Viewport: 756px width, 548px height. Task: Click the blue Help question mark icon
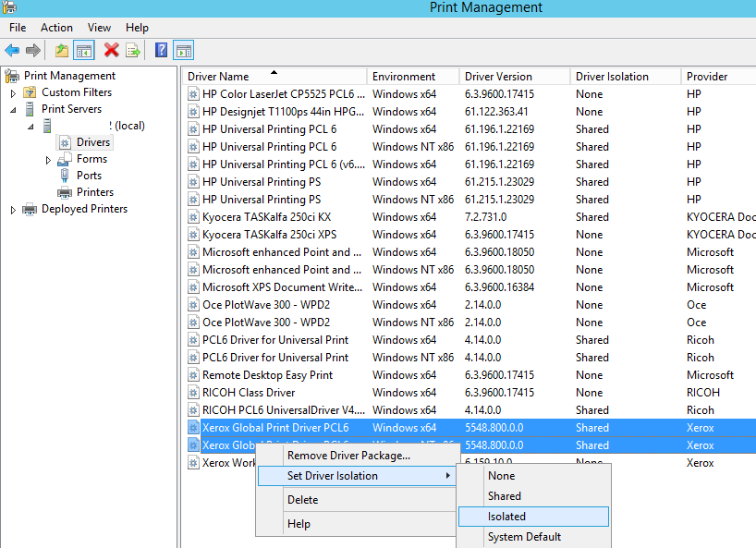pos(161,50)
